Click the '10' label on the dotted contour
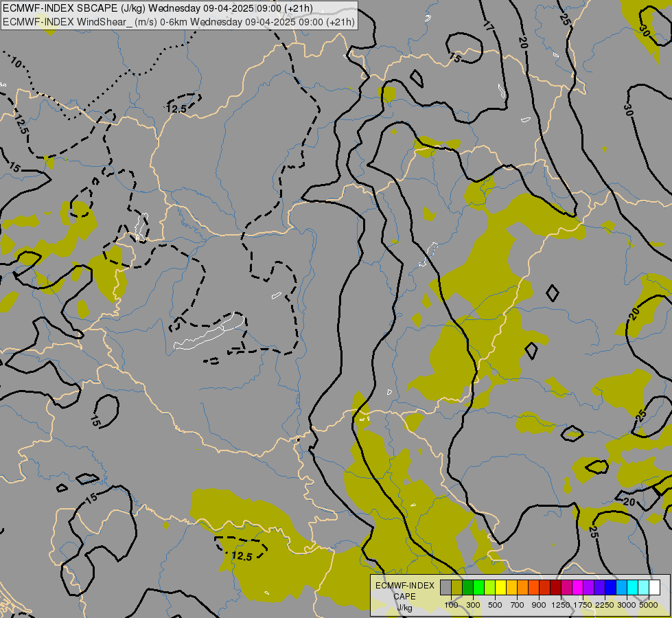Viewport: 672px width, 618px height. [x=15, y=62]
